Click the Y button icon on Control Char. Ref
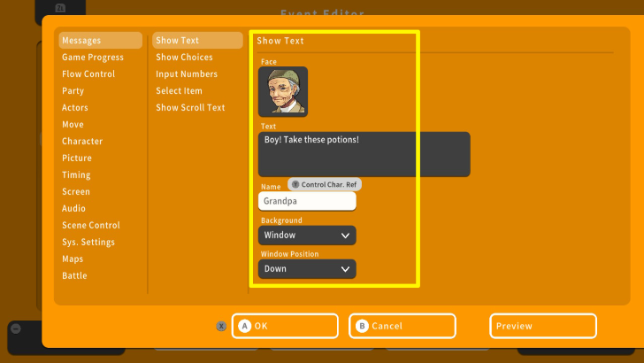 click(295, 184)
